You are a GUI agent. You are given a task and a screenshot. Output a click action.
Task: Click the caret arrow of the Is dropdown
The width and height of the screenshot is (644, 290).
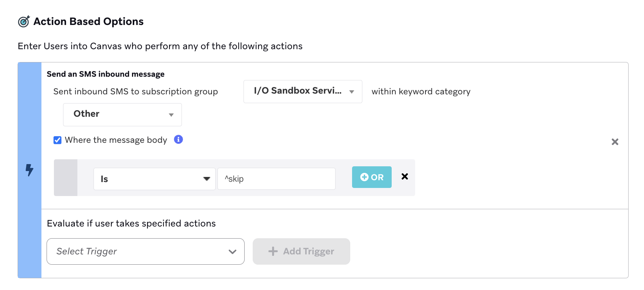point(206,179)
